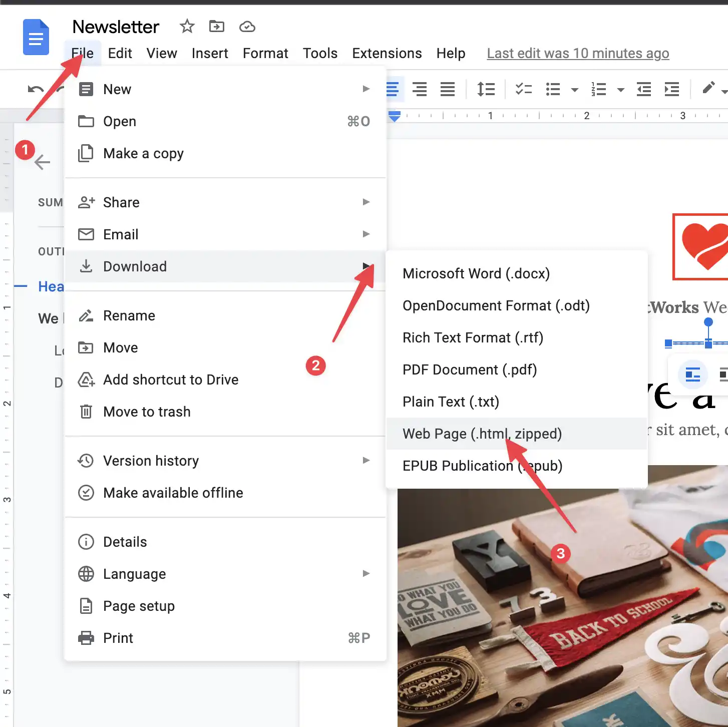
Task: Select the Download menu entry
Action: (x=225, y=266)
